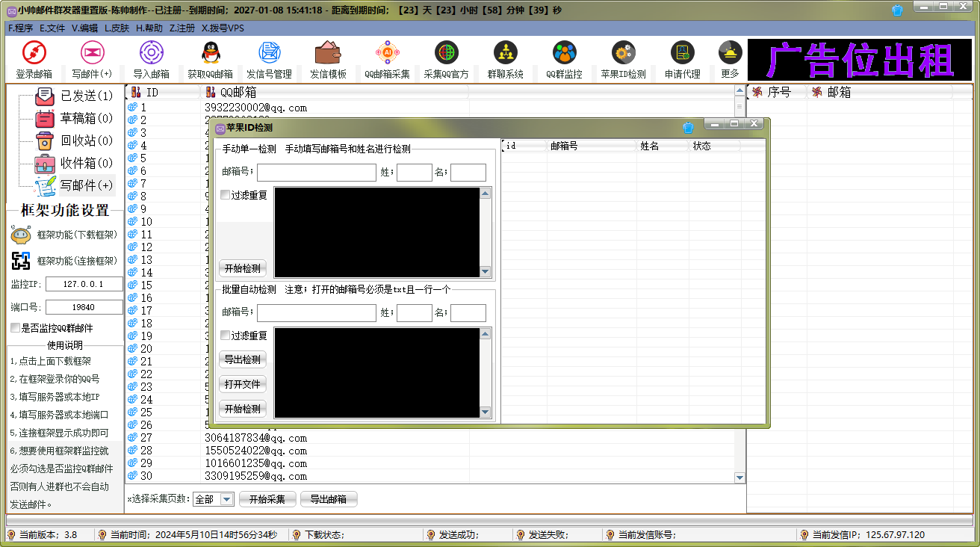Enable the 是否监控QQ群邮件 checkbox
Screen dimensions: 980x547
(15, 328)
